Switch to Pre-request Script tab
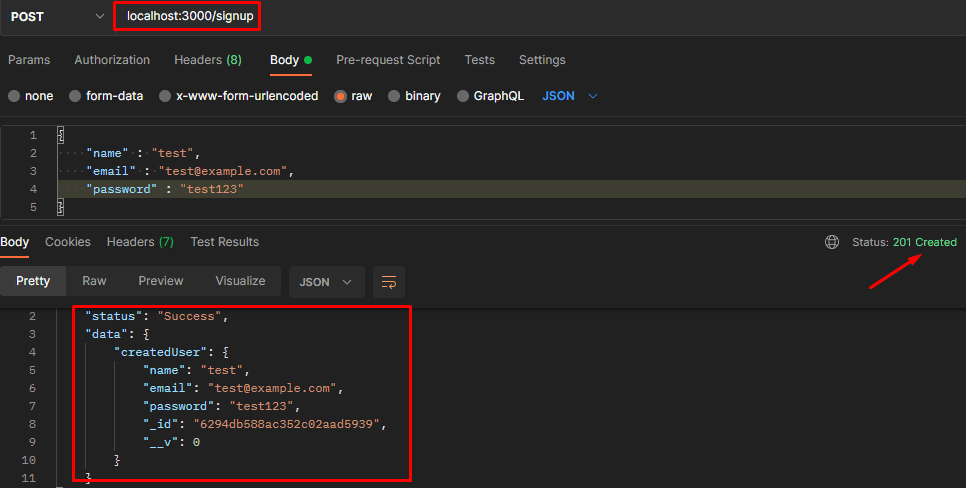This screenshot has height=488, width=966. click(x=388, y=60)
